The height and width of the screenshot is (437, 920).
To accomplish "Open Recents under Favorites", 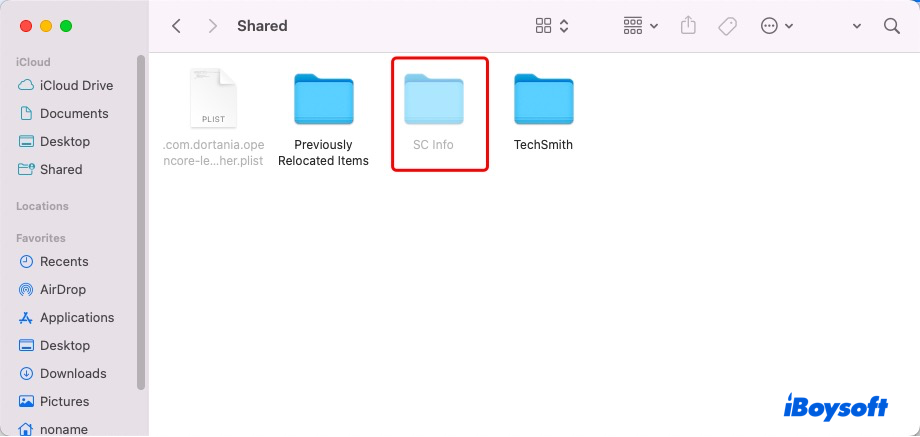I will (63, 261).
